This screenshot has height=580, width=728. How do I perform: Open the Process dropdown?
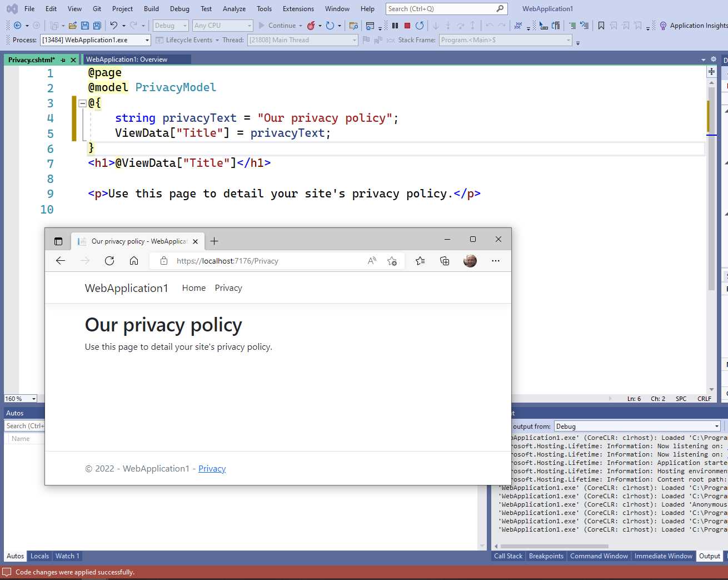pos(147,40)
